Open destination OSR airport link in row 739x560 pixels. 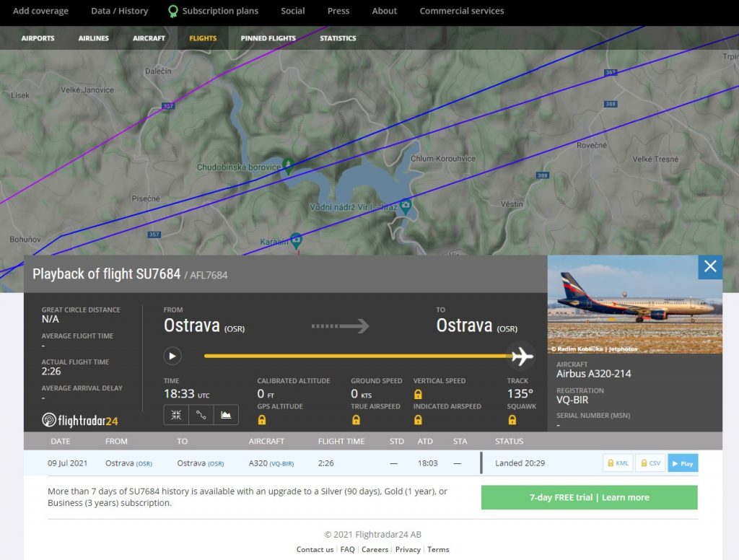click(x=216, y=464)
